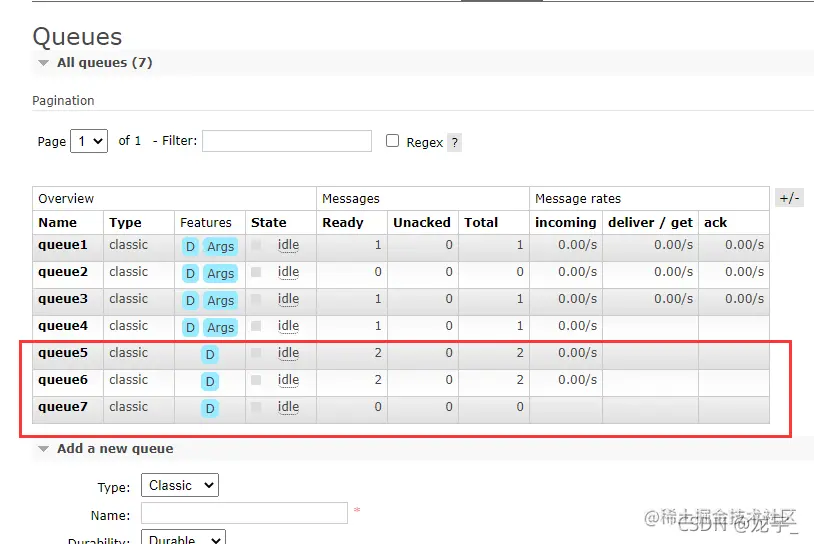Click the Args badge for queue4
Screen dimensions: 814x544
tap(221, 328)
